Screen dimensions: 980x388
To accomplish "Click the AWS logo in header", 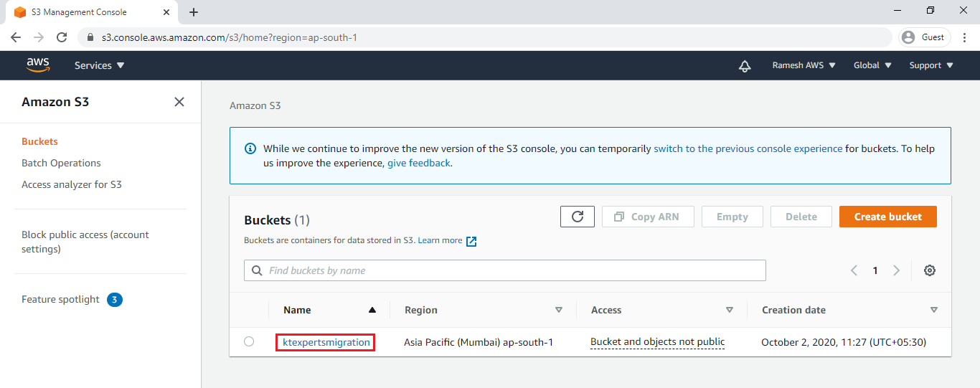I will [x=38, y=65].
